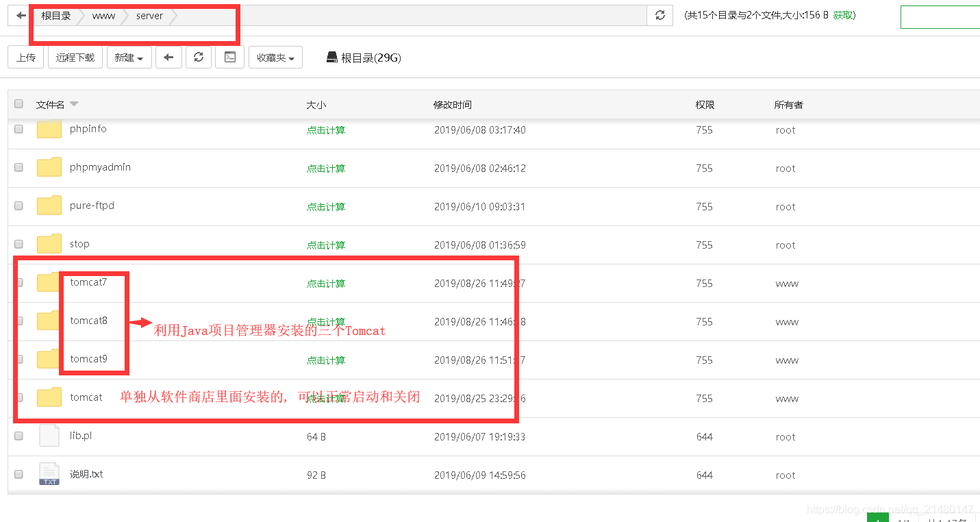The height and width of the screenshot is (522, 980).
Task: Click the disk icon for 根目录(29G)
Action: pos(331,58)
